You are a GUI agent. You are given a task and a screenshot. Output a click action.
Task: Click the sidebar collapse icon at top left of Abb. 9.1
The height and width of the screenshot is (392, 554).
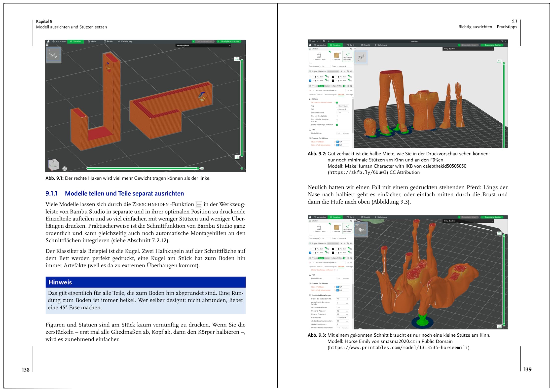tap(47, 45)
